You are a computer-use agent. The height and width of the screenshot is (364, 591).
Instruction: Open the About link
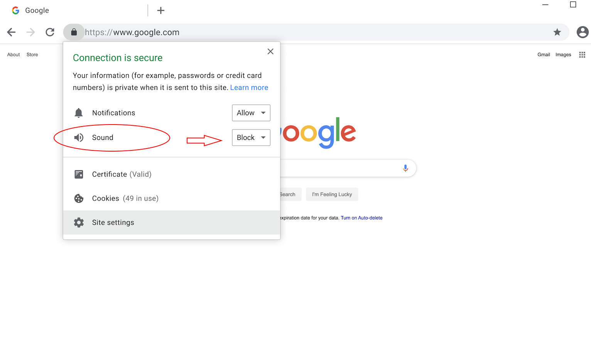pos(14,55)
